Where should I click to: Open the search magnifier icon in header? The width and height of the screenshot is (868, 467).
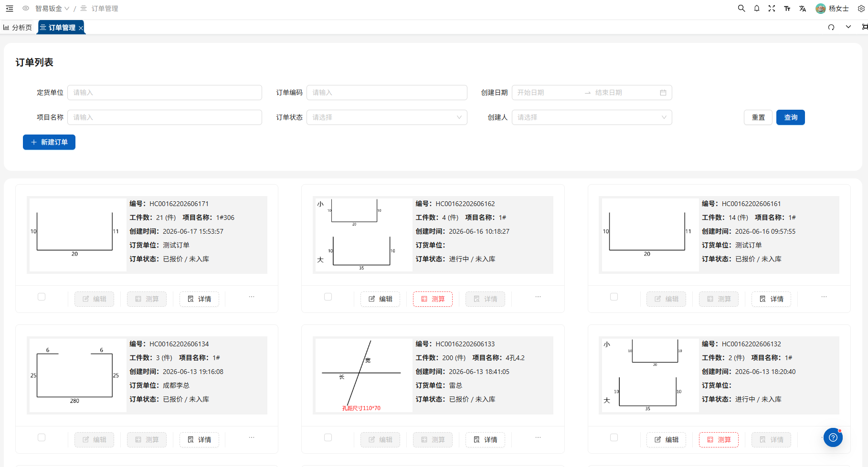(741, 9)
